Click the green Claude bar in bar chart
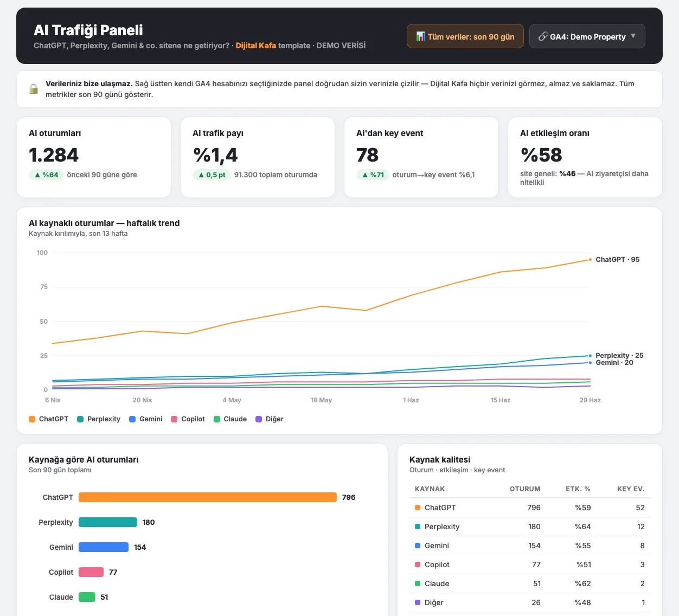This screenshot has height=616, width=679. 87,597
